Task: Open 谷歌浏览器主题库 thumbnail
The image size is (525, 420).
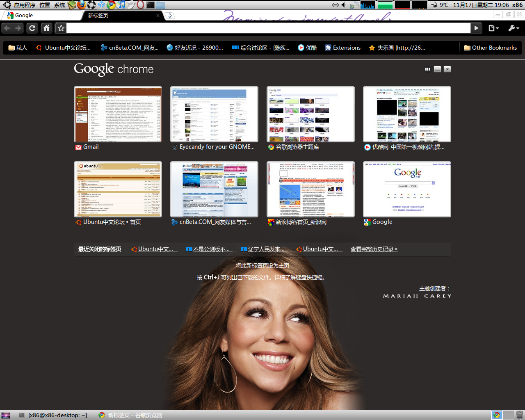Action: [x=310, y=114]
